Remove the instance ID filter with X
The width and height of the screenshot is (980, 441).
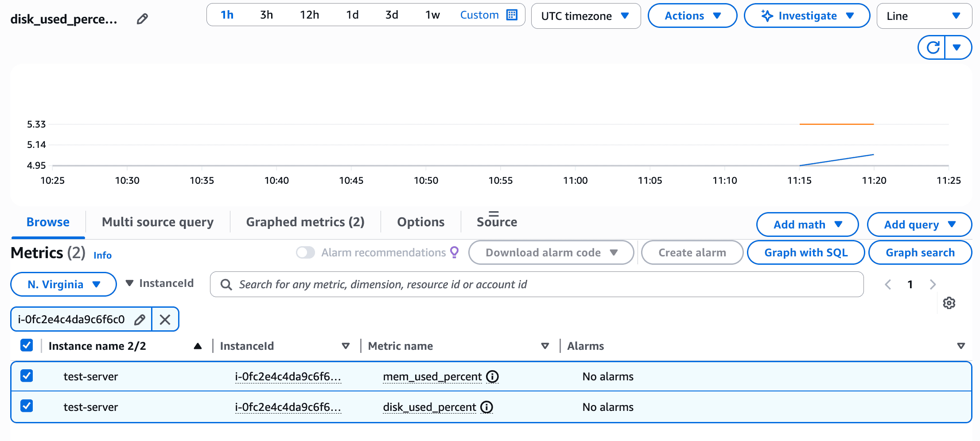click(165, 319)
